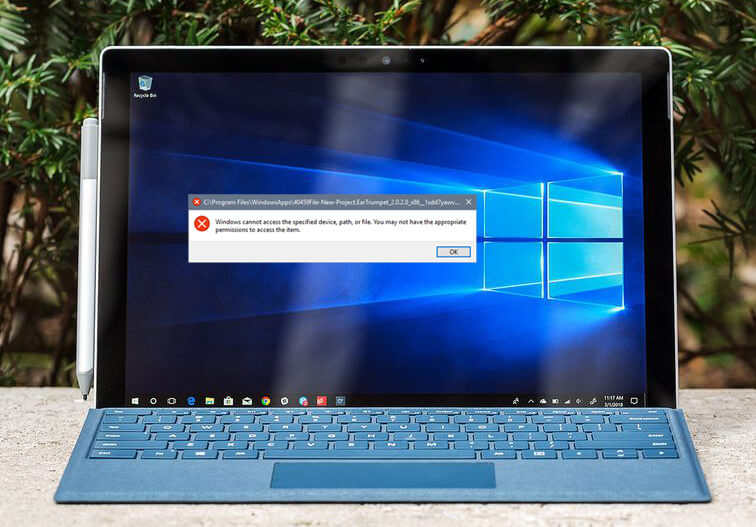Click the red error icon in dialog title bar

point(196,202)
